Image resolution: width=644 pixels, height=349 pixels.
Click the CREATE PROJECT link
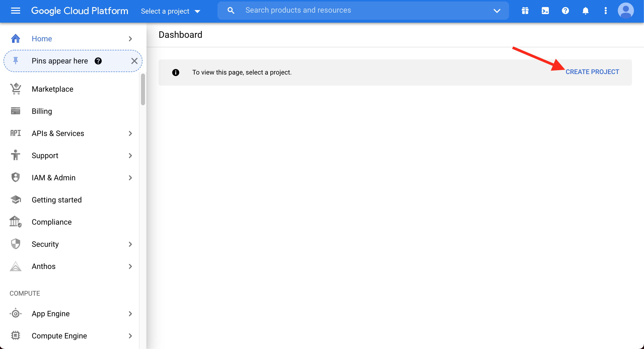point(592,72)
